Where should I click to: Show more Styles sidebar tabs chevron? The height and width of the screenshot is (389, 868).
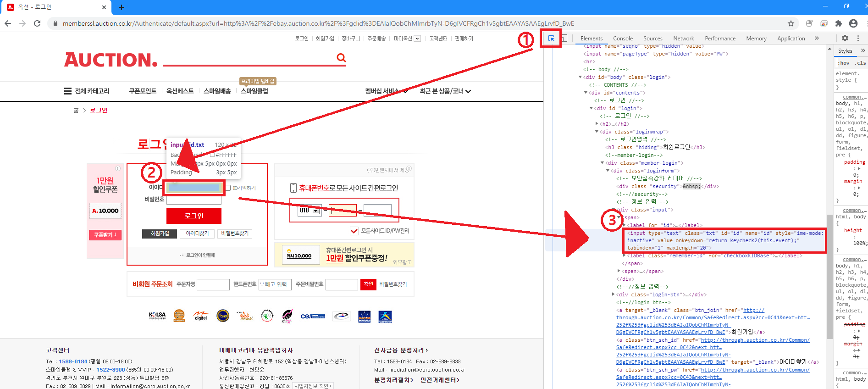862,51
